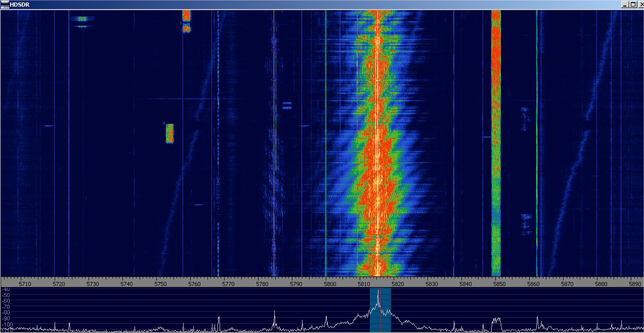Tune to the green carrier line near 5861
This screenshot has height=333, width=644.
tap(537, 143)
